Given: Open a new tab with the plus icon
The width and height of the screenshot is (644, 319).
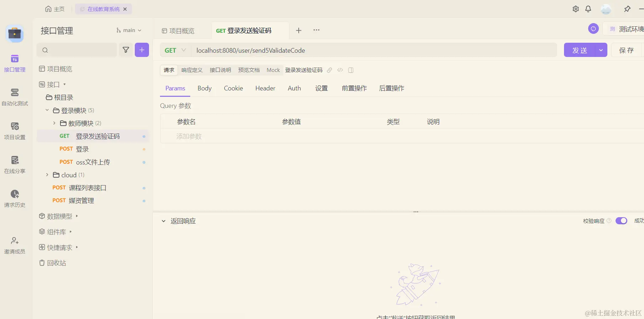Looking at the screenshot, I should click(x=299, y=31).
